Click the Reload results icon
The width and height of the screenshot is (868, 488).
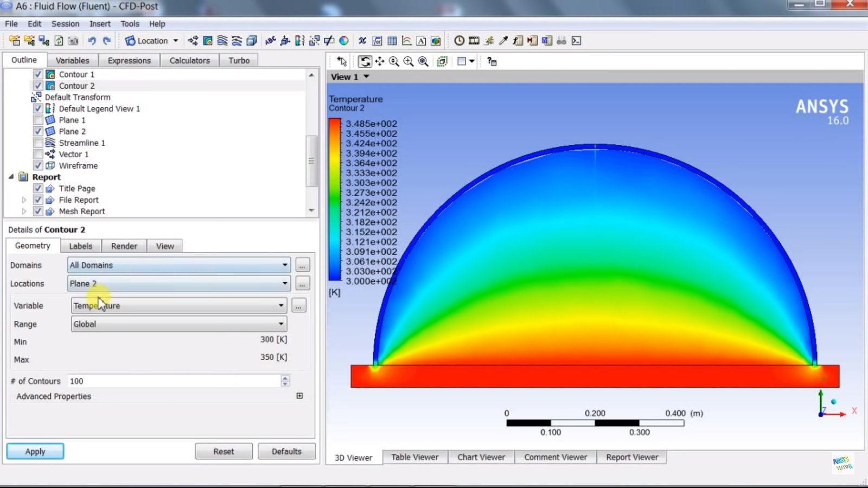pyautogui.click(x=59, y=41)
